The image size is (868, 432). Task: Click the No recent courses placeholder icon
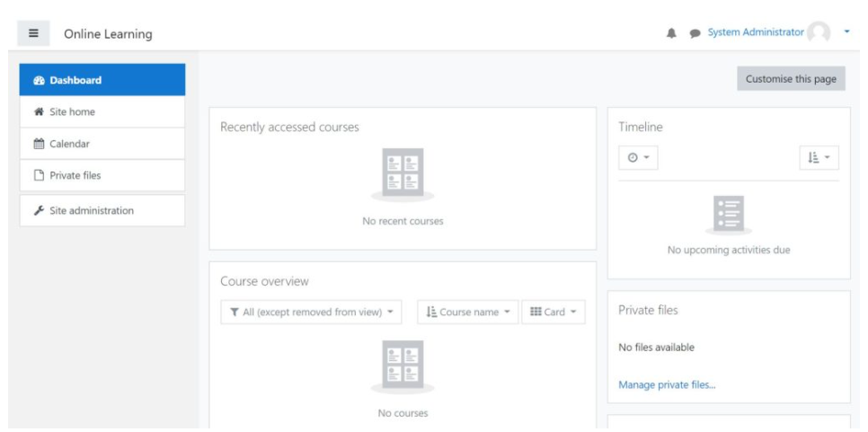[x=403, y=173]
